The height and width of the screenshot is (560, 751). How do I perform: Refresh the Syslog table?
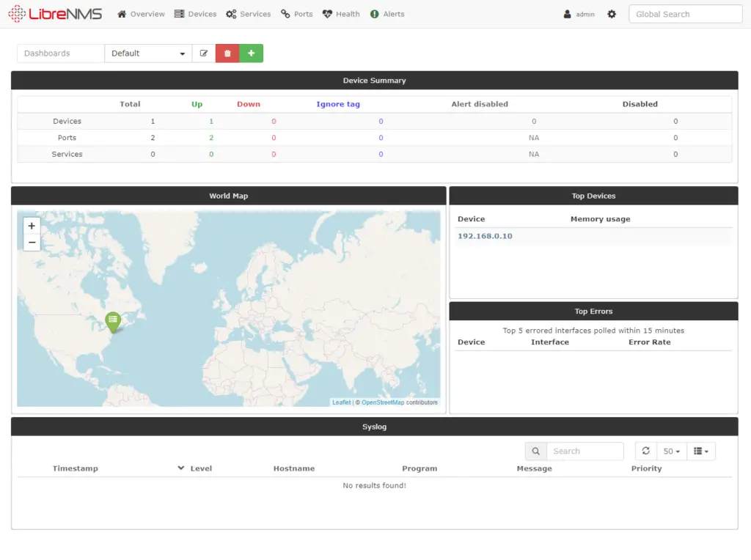point(645,452)
